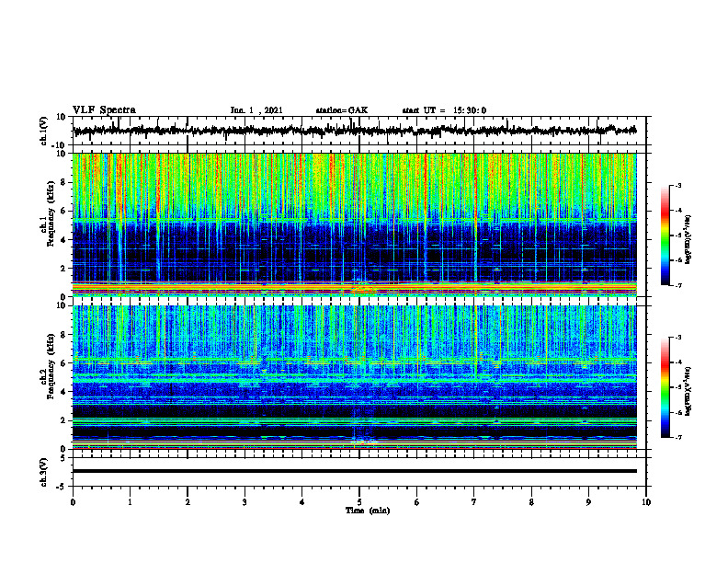Viewport: 728px width, 563px height.
Task: Click the "4" kHz tick of the ch.2 spectrogram
Action: click(x=63, y=392)
